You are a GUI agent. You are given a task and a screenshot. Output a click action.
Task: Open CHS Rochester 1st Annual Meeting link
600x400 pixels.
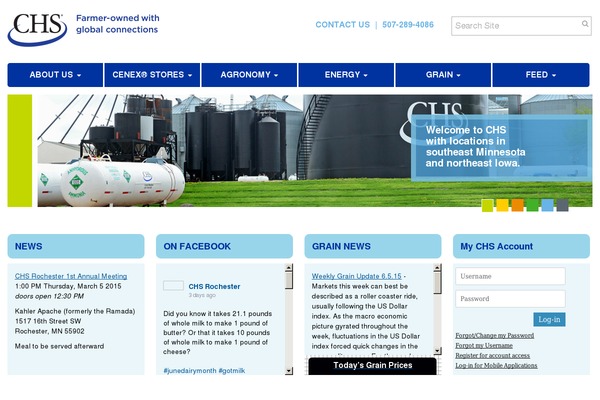tap(71, 276)
